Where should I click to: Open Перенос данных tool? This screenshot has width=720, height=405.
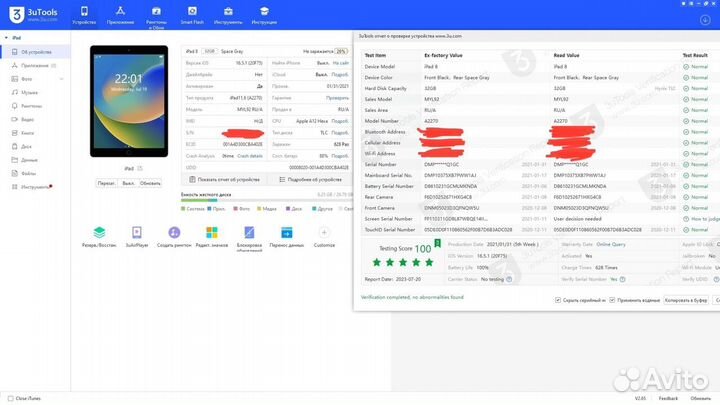coord(287,237)
